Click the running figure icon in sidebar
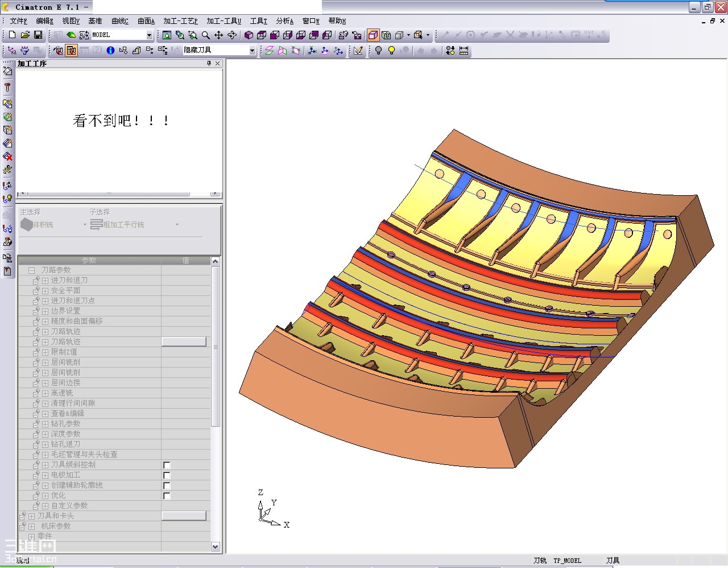Image resolution: width=728 pixels, height=568 pixels. point(7,170)
